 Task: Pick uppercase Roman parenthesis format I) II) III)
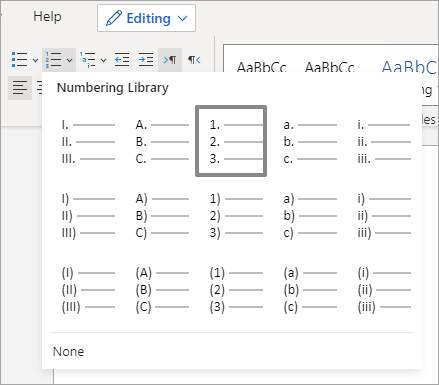pyautogui.click(x=88, y=216)
